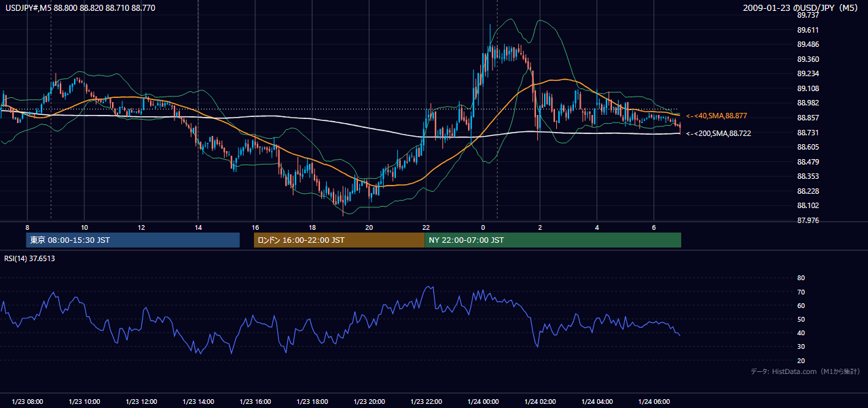The width and height of the screenshot is (868, 408).
Task: Click the RSI axis value 80
Action: (801, 278)
